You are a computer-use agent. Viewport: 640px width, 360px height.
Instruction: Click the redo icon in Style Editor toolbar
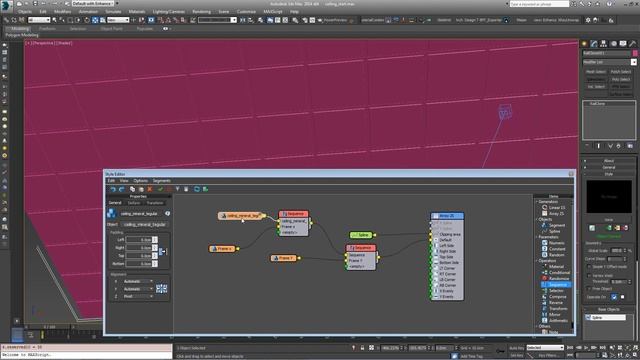pyautogui.click(x=121, y=189)
